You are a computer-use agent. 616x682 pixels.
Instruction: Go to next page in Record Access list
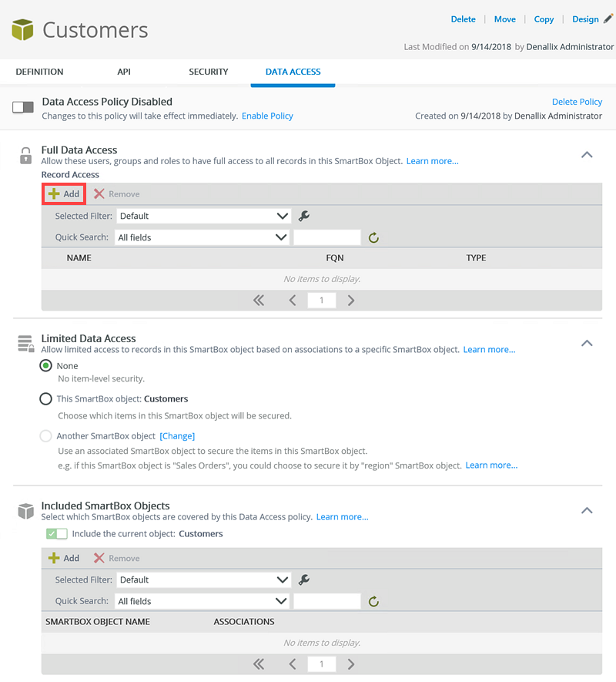[351, 301]
